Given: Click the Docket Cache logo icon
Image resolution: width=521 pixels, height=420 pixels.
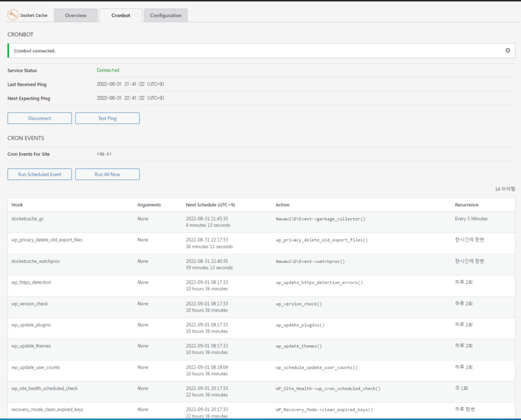Looking at the screenshot, I should tap(13, 15).
